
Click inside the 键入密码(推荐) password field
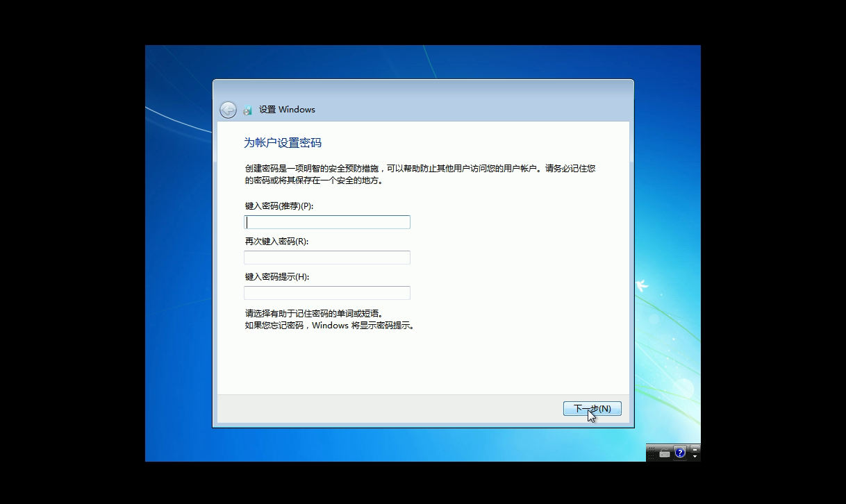pos(326,221)
